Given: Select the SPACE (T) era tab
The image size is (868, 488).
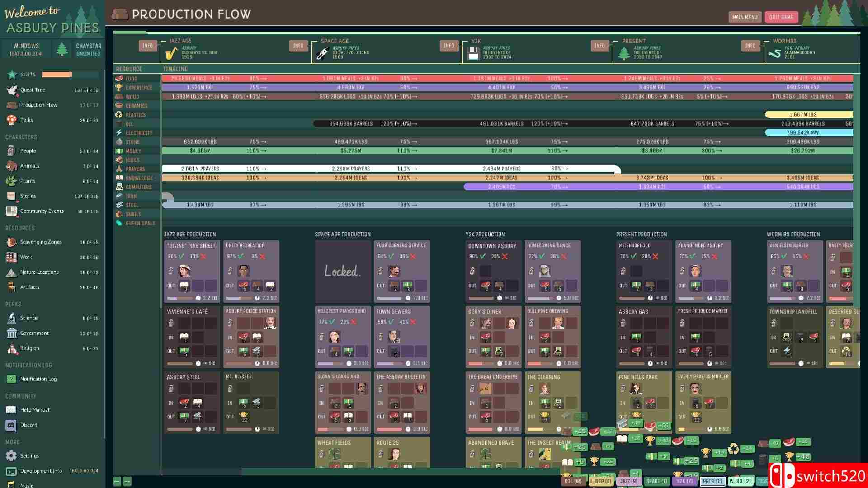Looking at the screenshot, I should coord(656,481).
